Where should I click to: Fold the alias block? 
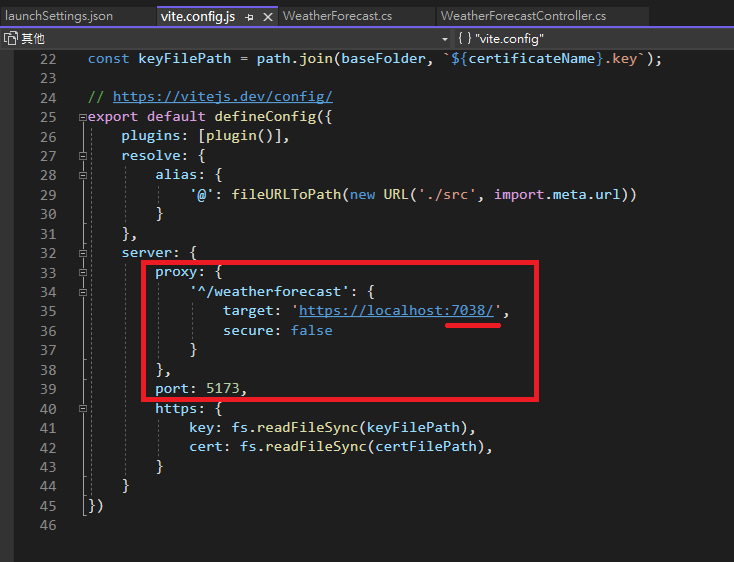(80, 175)
